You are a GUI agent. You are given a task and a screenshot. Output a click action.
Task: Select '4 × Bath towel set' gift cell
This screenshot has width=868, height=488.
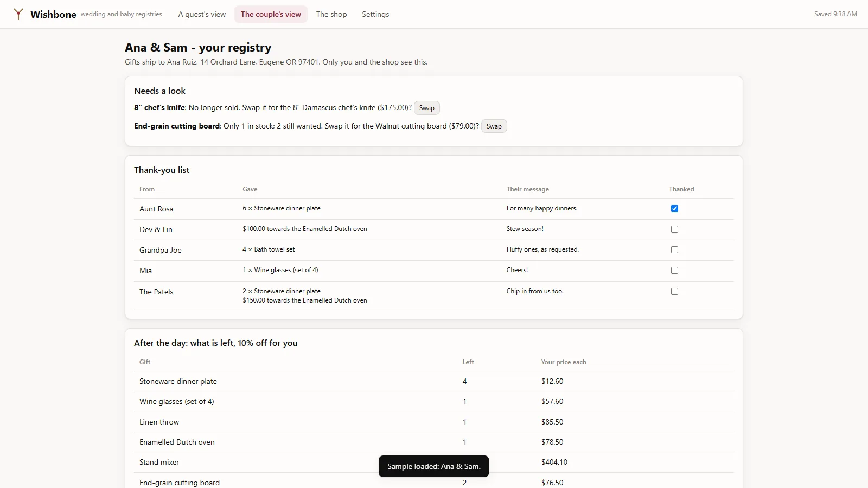[x=269, y=249]
